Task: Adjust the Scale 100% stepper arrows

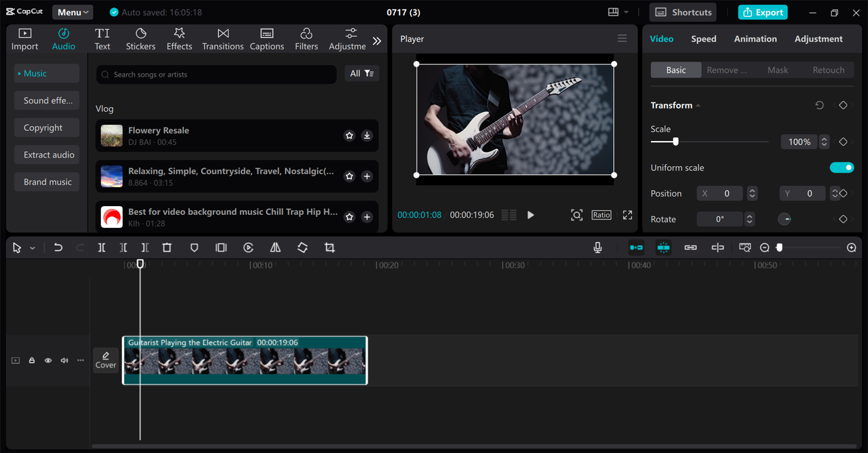Action: pos(824,142)
